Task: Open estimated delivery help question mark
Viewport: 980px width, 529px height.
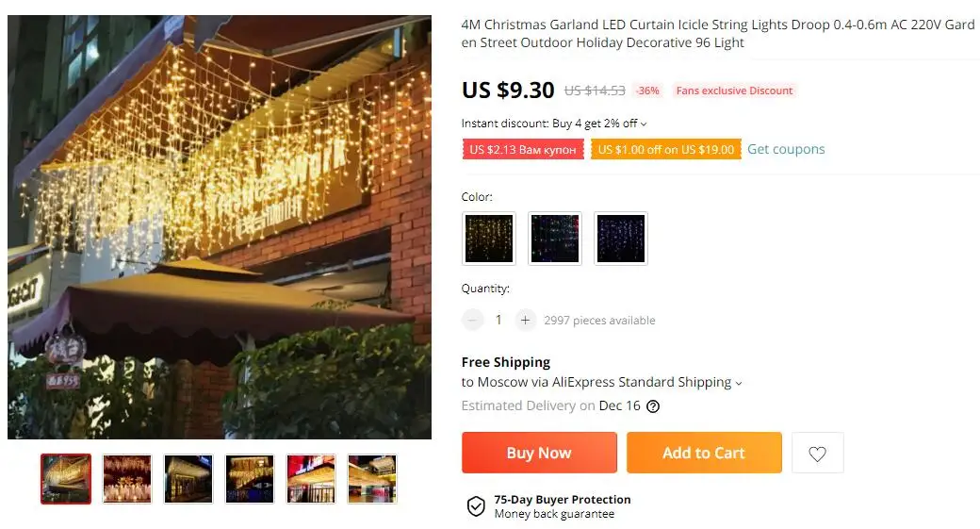Action: (x=652, y=406)
